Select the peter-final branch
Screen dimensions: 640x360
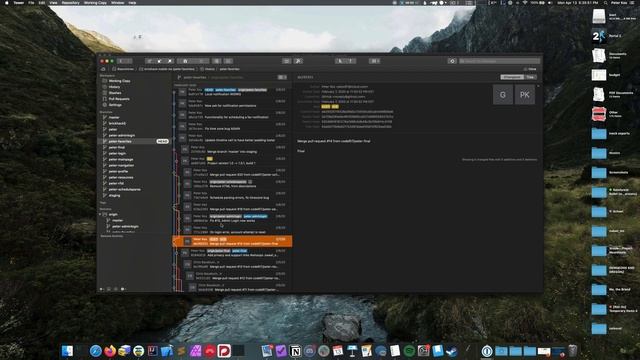click(x=117, y=147)
